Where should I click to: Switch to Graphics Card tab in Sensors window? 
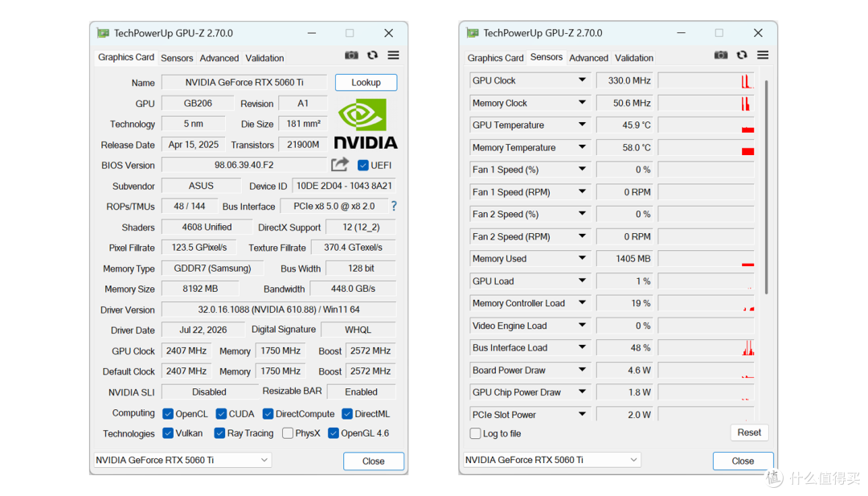495,58
